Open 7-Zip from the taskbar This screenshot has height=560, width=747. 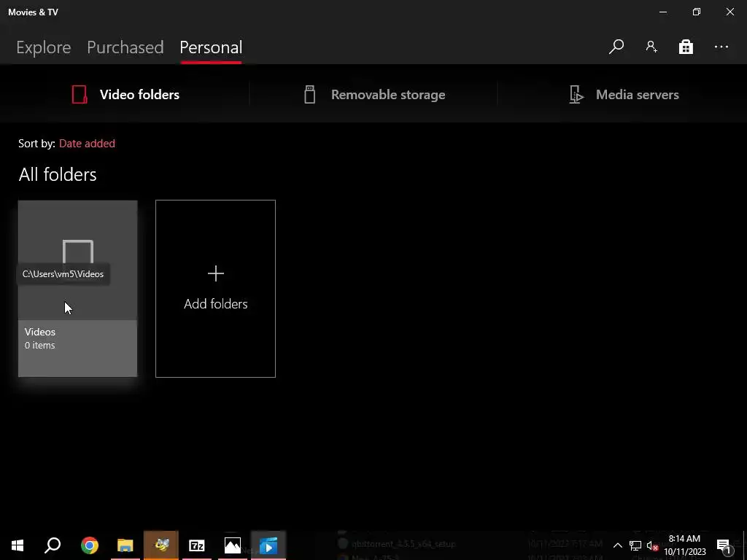[197, 545]
